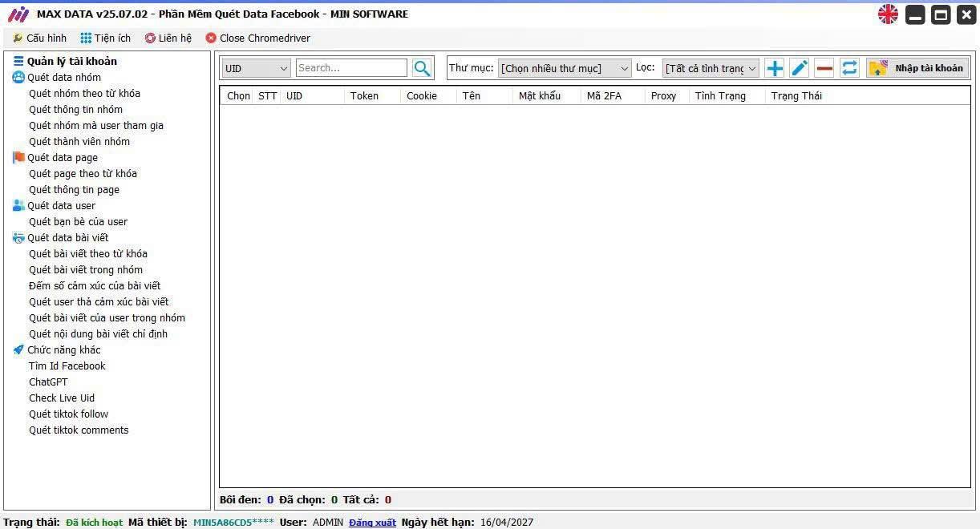Click the Nhập tài khoản button
The height and width of the screenshot is (529, 980).
coord(918,68)
